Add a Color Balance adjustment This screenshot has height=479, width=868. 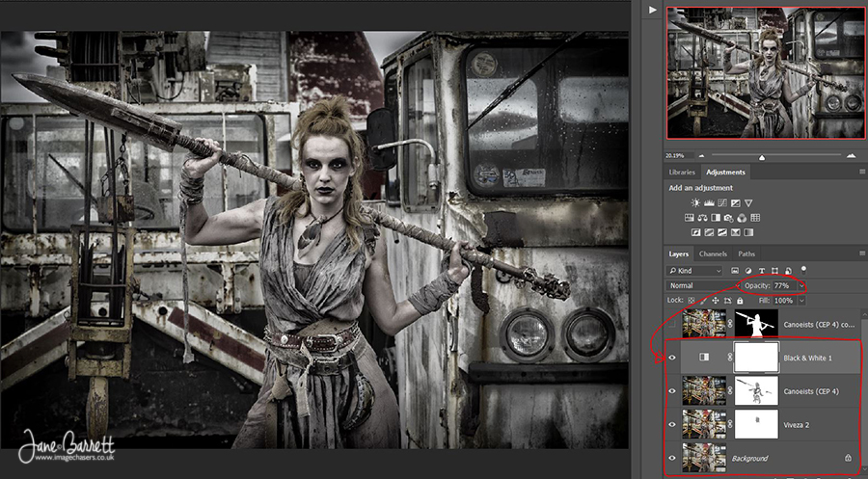(x=702, y=218)
